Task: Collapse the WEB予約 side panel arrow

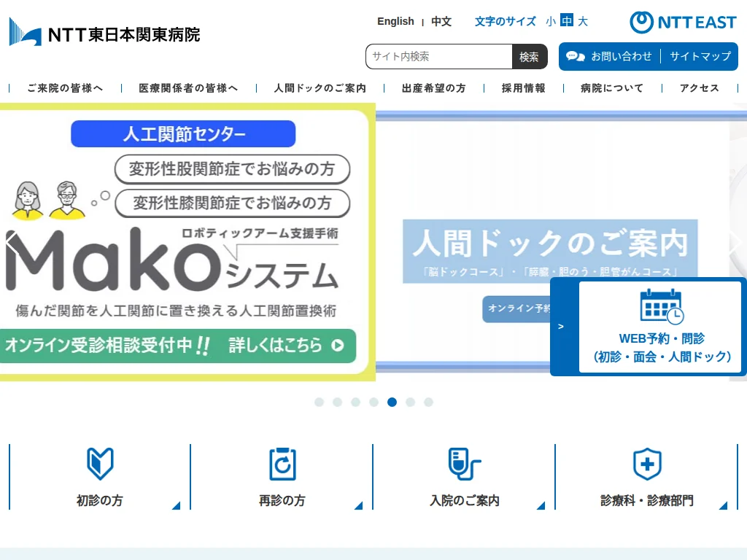Action: pyautogui.click(x=561, y=327)
